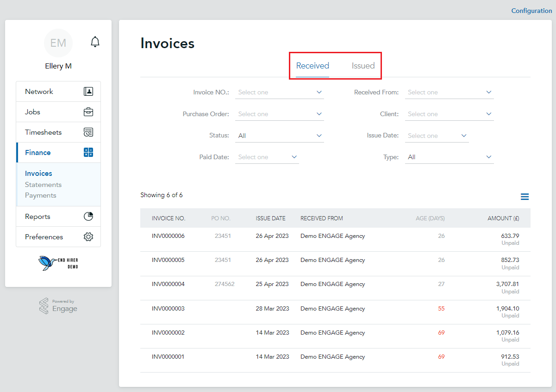
Task: Click the EM user avatar
Action: pyautogui.click(x=58, y=43)
